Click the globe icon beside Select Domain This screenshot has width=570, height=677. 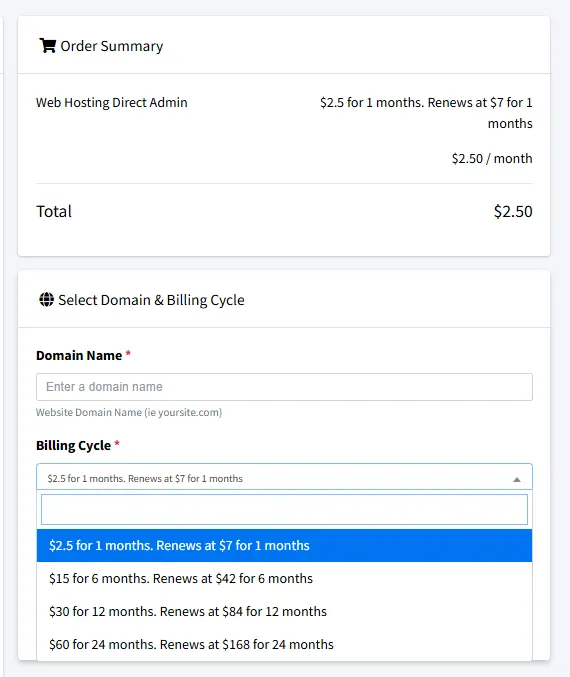46,299
